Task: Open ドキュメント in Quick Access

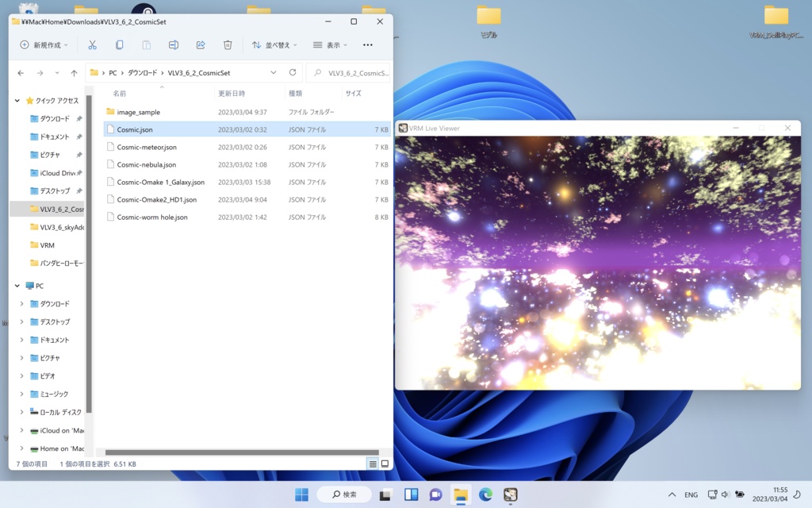Action: pos(55,137)
